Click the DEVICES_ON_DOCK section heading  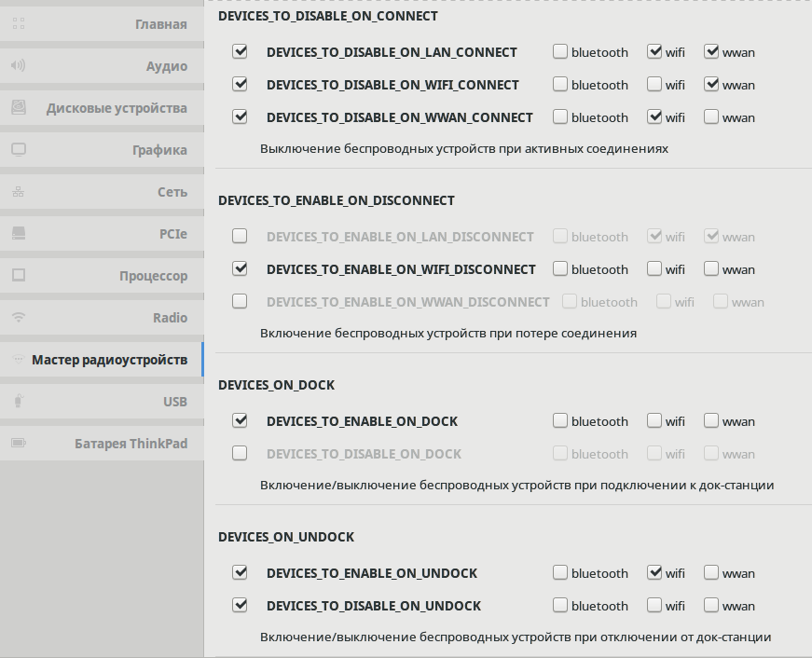tap(276, 385)
